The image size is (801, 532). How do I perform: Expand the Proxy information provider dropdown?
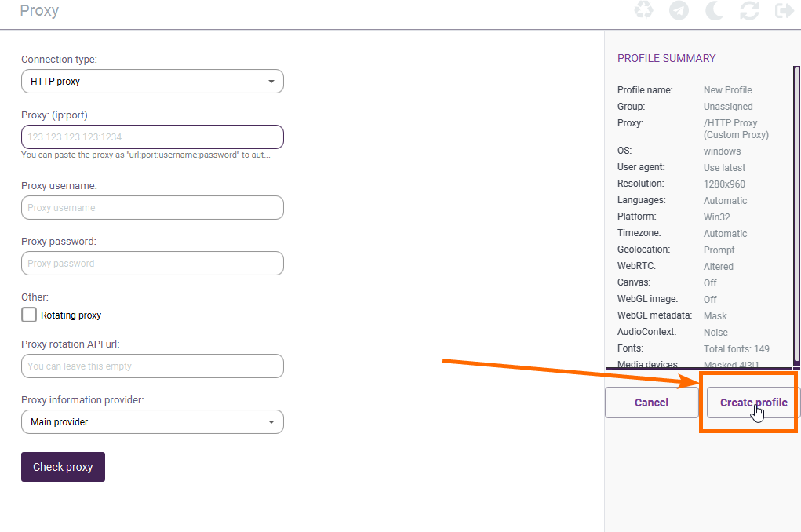152,422
